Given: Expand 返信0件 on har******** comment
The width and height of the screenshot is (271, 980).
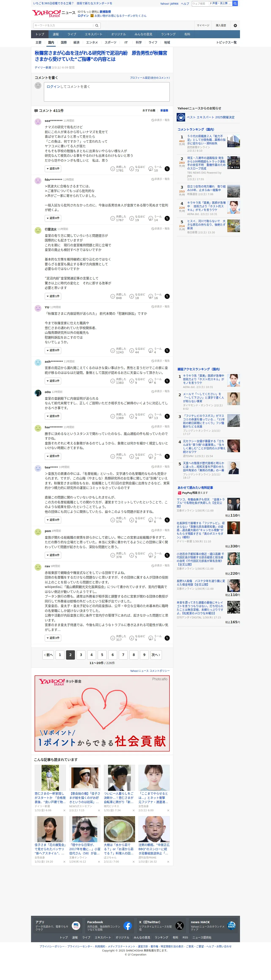Looking at the screenshot, I should point(53,456).
